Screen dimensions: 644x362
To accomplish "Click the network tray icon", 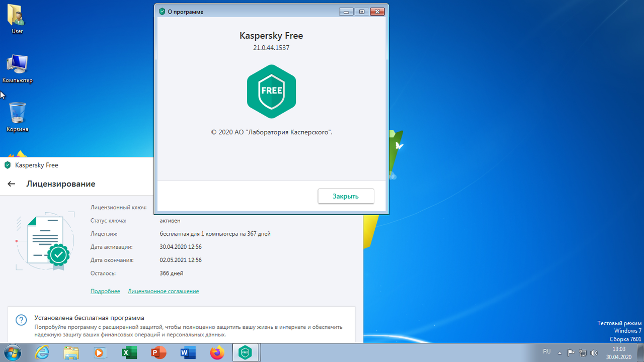I will (583, 352).
